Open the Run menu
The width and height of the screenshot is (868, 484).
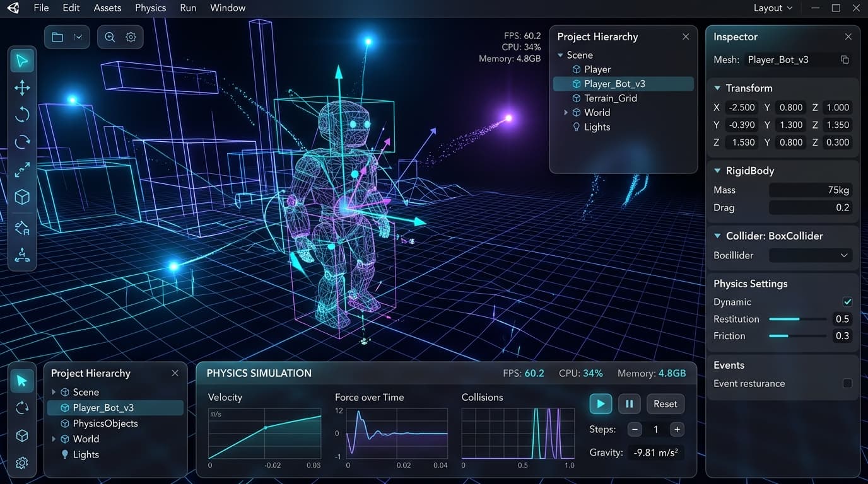tap(188, 8)
